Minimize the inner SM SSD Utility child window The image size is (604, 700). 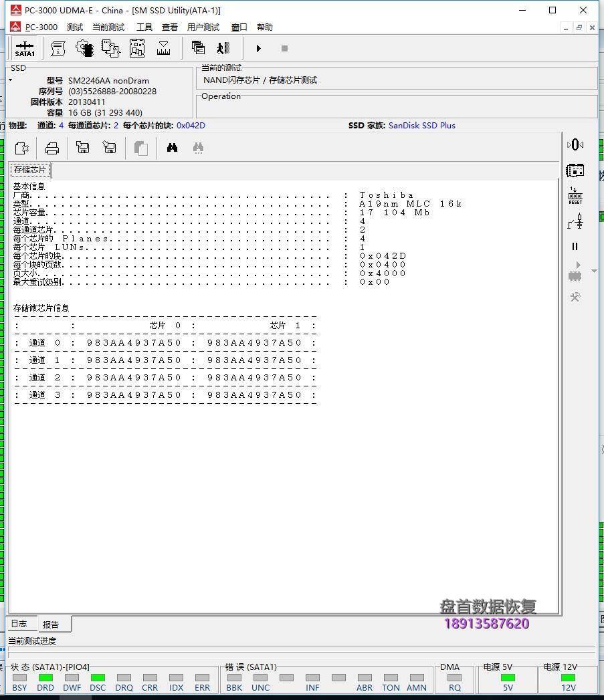pyautogui.click(x=566, y=27)
